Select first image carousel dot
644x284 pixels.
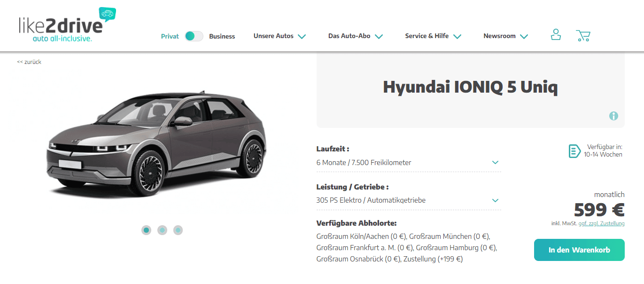tap(146, 230)
